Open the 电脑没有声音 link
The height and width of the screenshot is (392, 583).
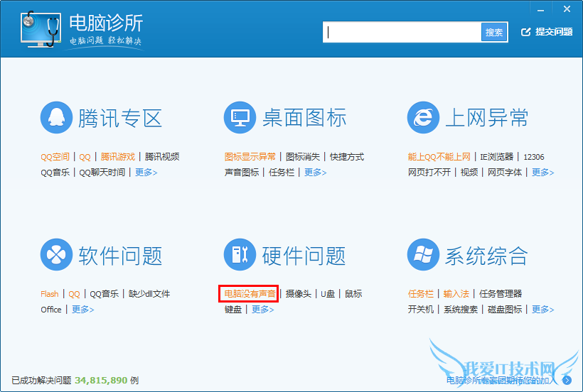[x=250, y=294]
